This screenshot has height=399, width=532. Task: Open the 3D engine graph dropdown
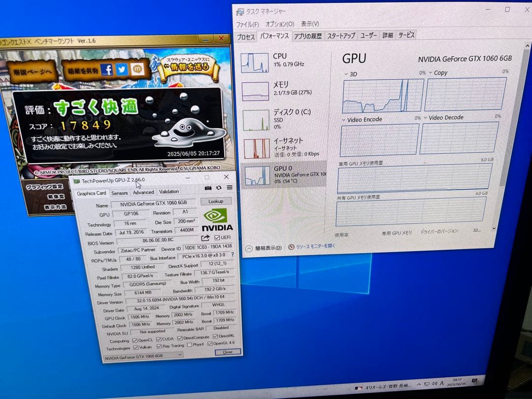point(346,74)
